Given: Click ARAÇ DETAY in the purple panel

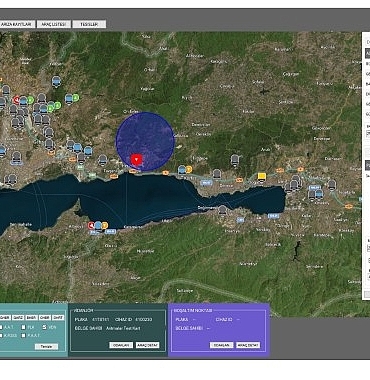Looking at the screenshot, I should [248, 345].
